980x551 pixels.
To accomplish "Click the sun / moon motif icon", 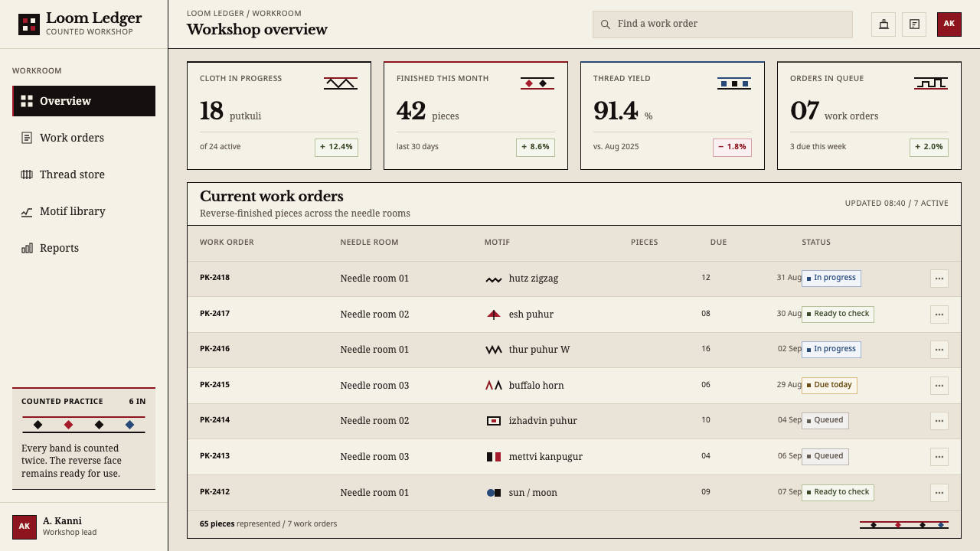I will (494, 493).
